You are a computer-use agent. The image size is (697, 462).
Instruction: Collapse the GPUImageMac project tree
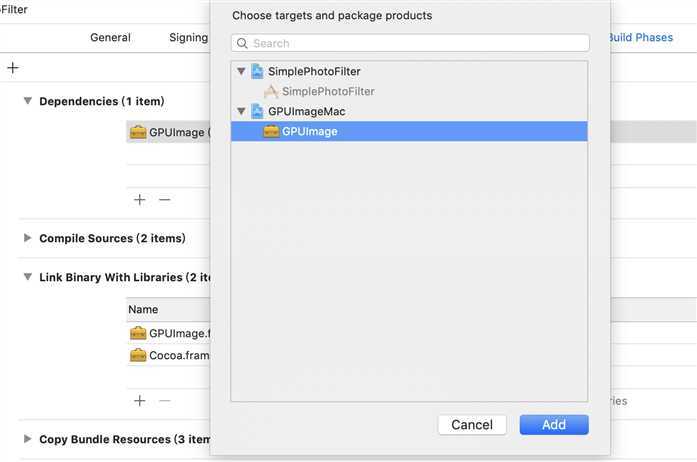[241, 111]
